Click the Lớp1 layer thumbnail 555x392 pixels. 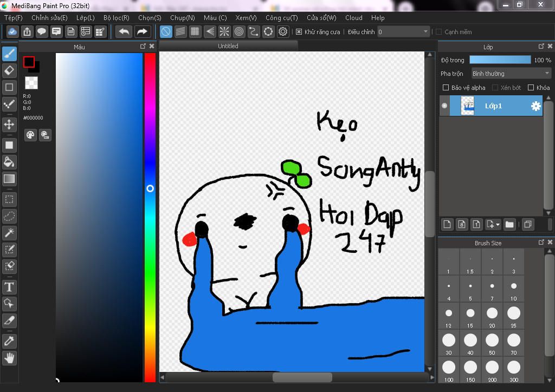467,106
